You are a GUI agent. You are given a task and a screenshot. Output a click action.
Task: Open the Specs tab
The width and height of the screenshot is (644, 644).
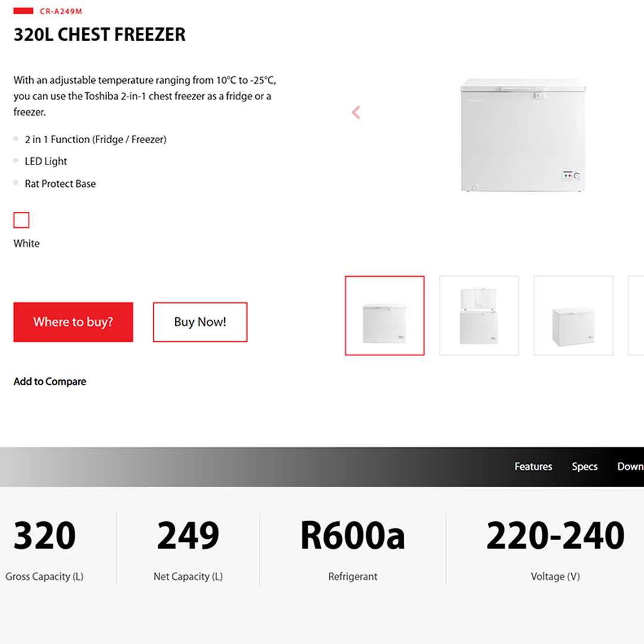click(x=584, y=466)
